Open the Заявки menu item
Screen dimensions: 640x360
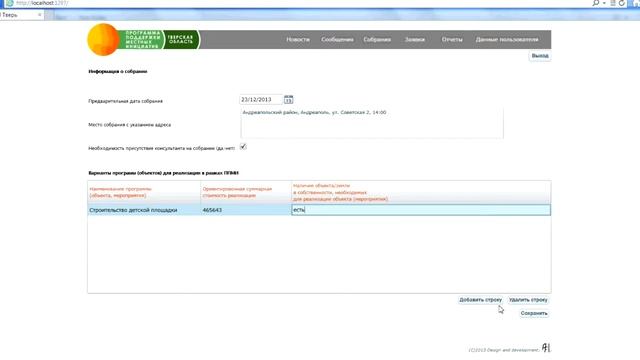pyautogui.click(x=415, y=40)
